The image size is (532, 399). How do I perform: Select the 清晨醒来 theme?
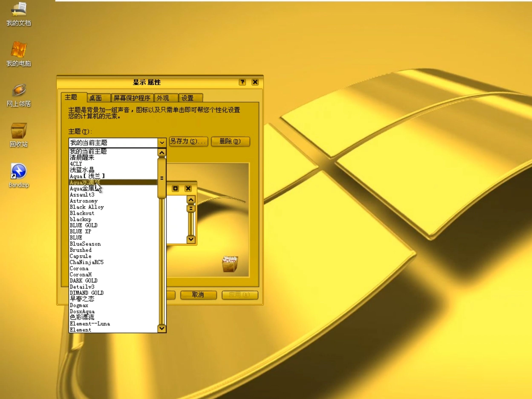pyautogui.click(x=113, y=158)
